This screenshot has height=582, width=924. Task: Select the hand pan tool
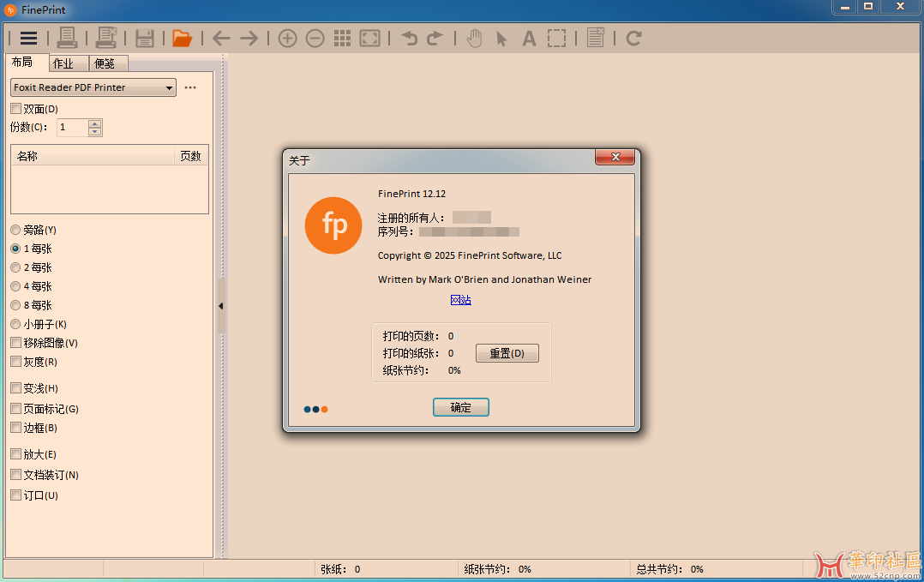[474, 39]
